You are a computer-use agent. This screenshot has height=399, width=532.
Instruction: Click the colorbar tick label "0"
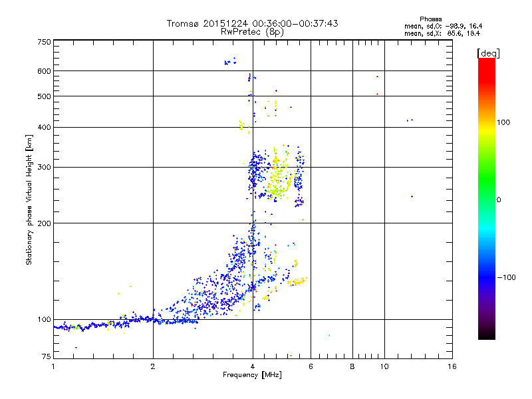pos(499,200)
